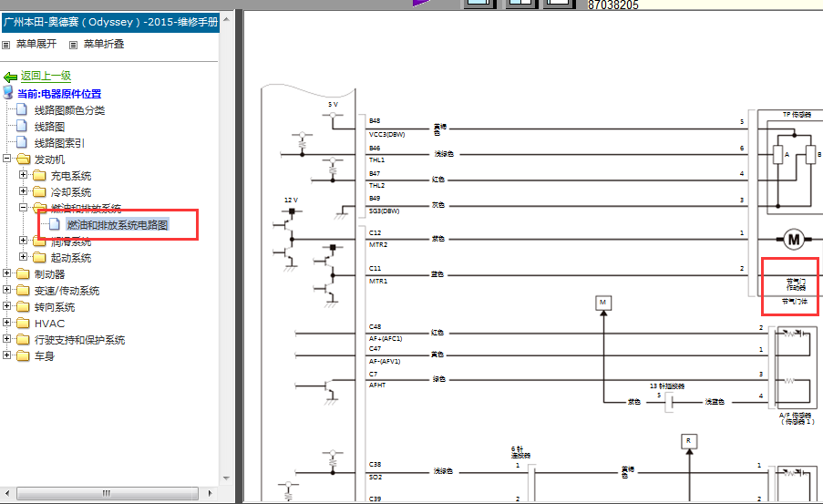Click the folder icon for 变速/传动系统
Viewport: 823px width, 504px height.
click(23, 290)
